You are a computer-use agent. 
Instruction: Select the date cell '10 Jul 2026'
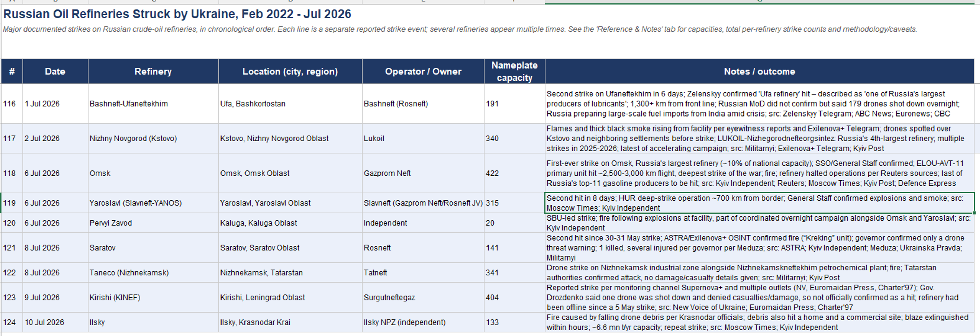pyautogui.click(x=55, y=322)
